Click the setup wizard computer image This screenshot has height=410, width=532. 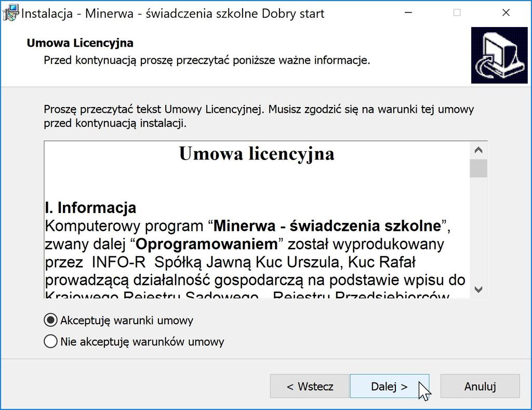tap(499, 55)
